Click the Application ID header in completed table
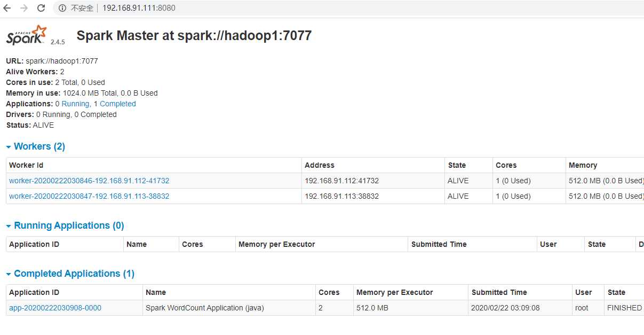644x335 pixels. coord(34,292)
